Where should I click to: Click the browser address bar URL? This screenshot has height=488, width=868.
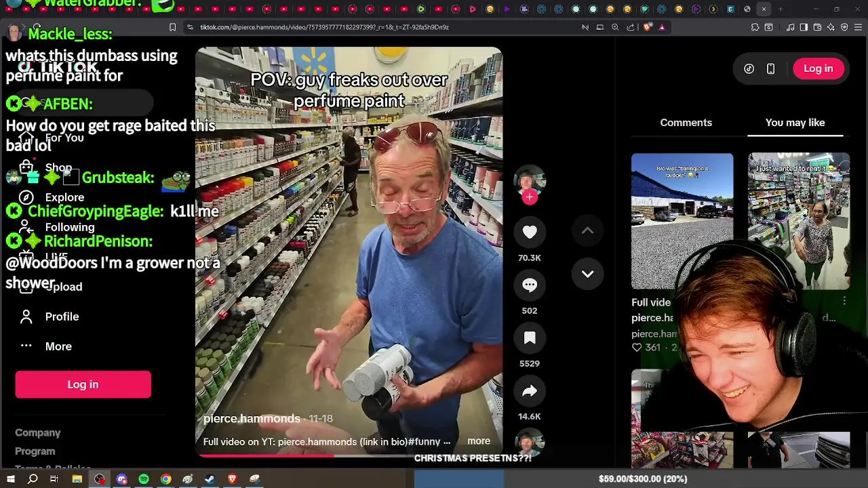point(324,27)
